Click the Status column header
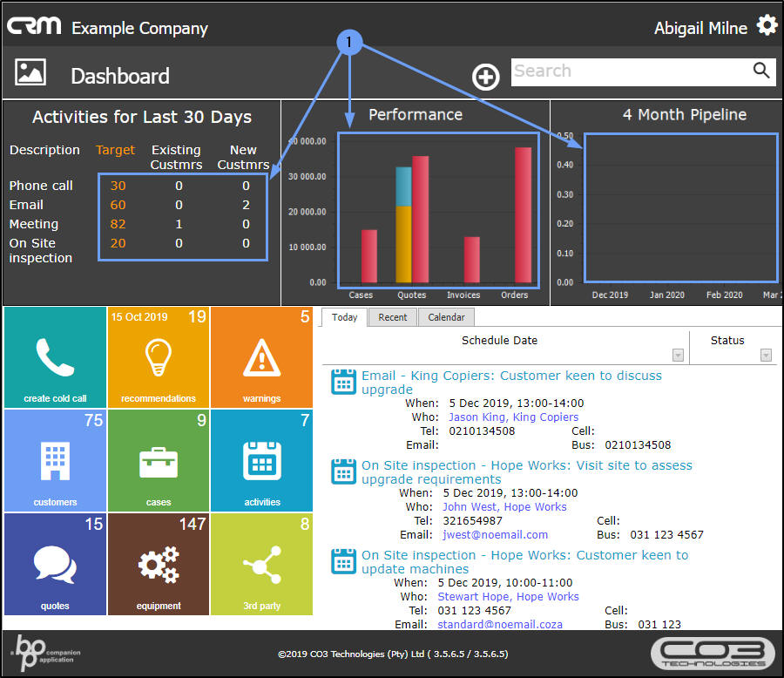Image resolution: width=784 pixels, height=678 pixels. click(x=727, y=340)
